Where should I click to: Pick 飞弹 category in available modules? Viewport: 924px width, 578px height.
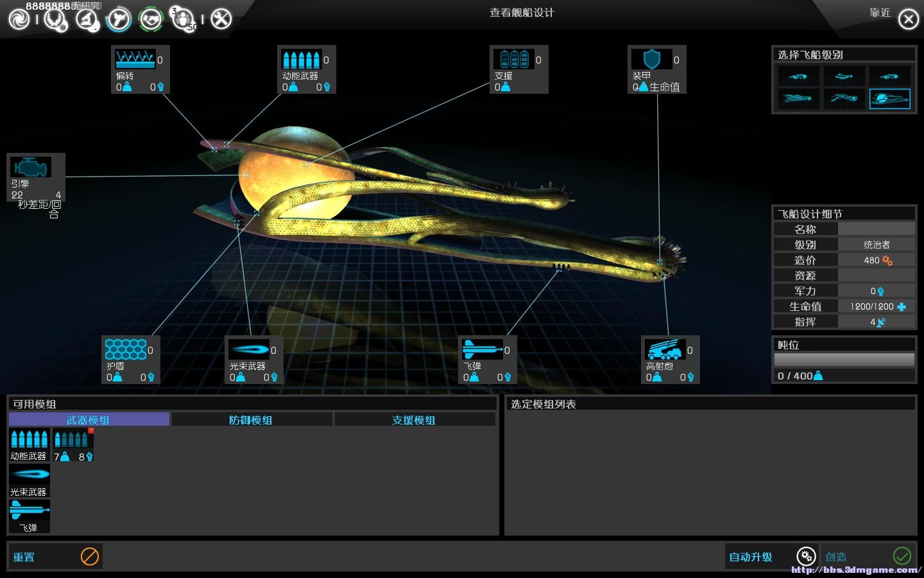coord(30,516)
